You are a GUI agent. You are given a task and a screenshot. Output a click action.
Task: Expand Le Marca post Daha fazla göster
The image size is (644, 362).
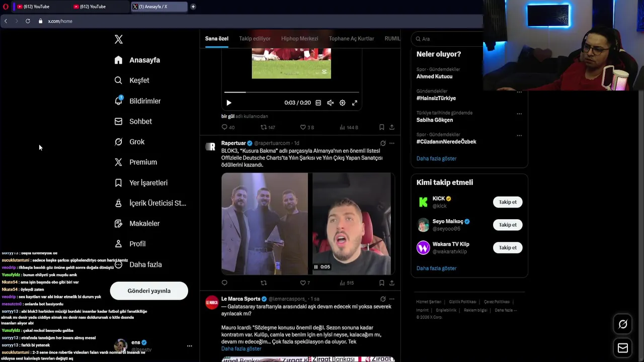tap(242, 348)
